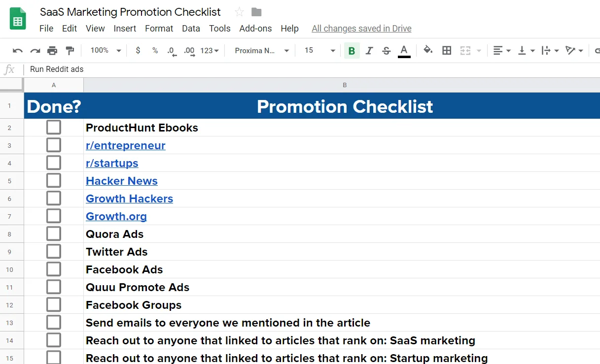Open the fill color picker
This screenshot has height=364, width=600.
(428, 50)
